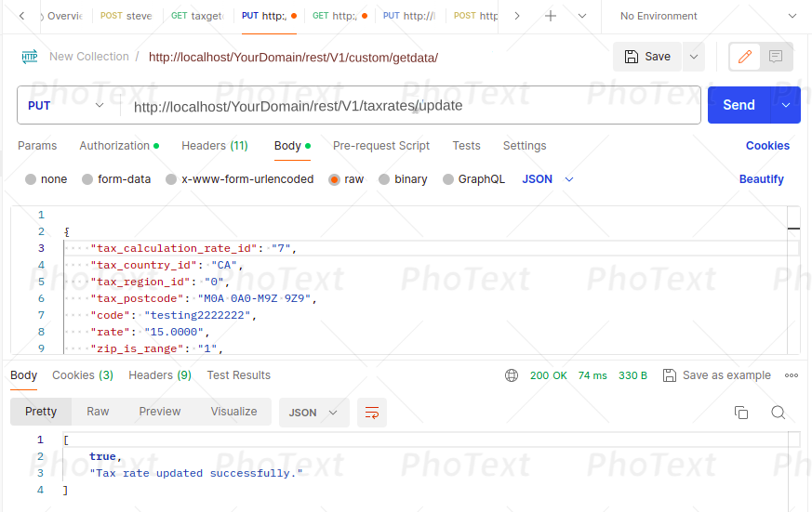Click the request URL input field
Viewport: 812px width, 512px height.
tap(409, 106)
